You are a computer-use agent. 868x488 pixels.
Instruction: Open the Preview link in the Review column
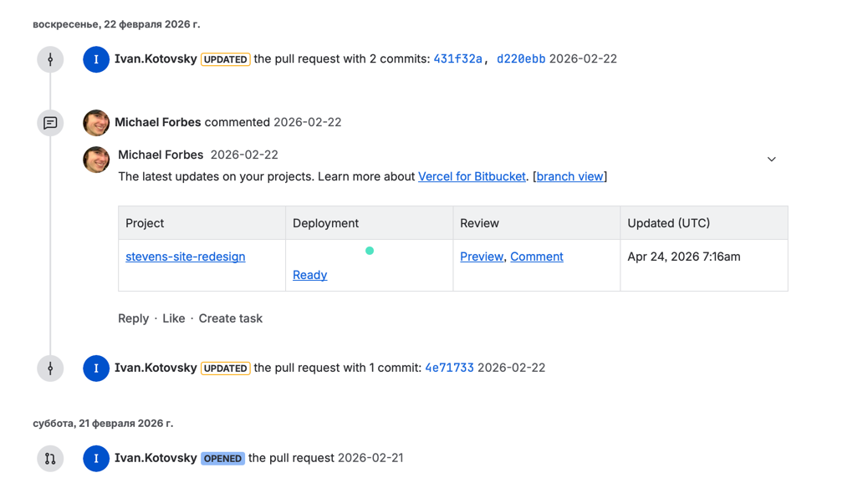[482, 257]
